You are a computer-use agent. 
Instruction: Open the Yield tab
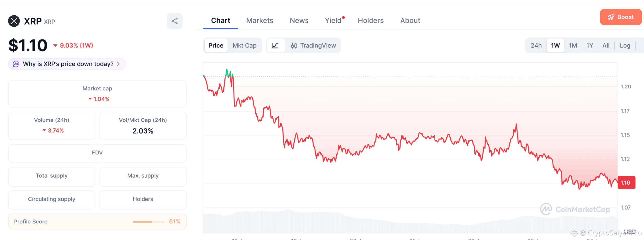coord(333,21)
